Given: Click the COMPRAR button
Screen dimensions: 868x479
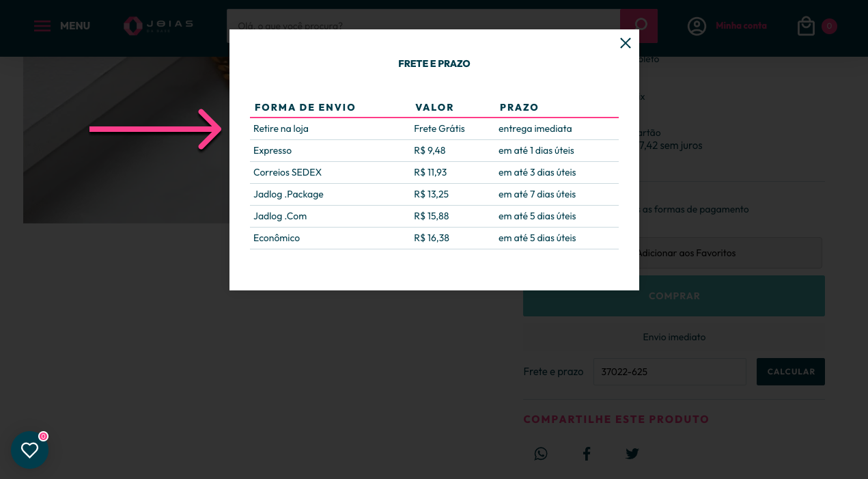Looking at the screenshot, I should pyautogui.click(x=674, y=296).
